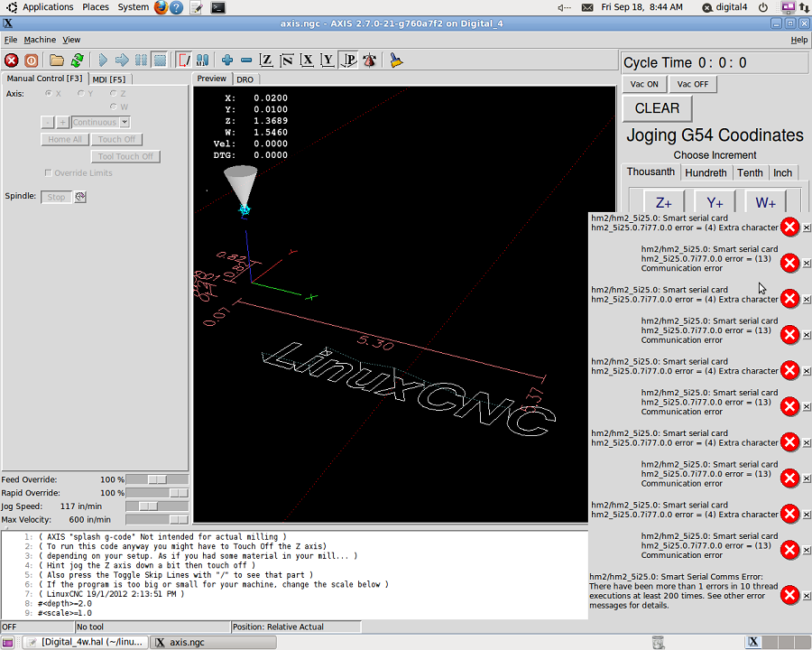The width and height of the screenshot is (812, 650).
Task: Click the Vac ON button
Action: point(644,84)
